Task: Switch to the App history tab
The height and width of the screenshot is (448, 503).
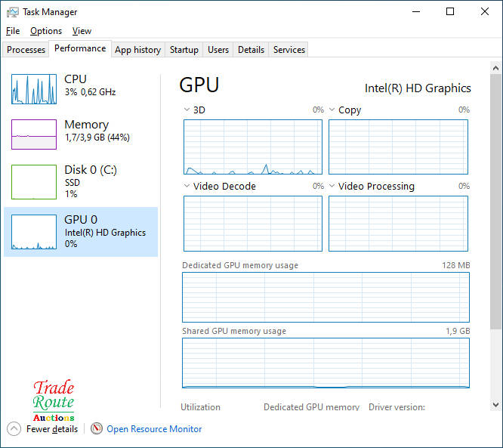Action: (x=137, y=50)
